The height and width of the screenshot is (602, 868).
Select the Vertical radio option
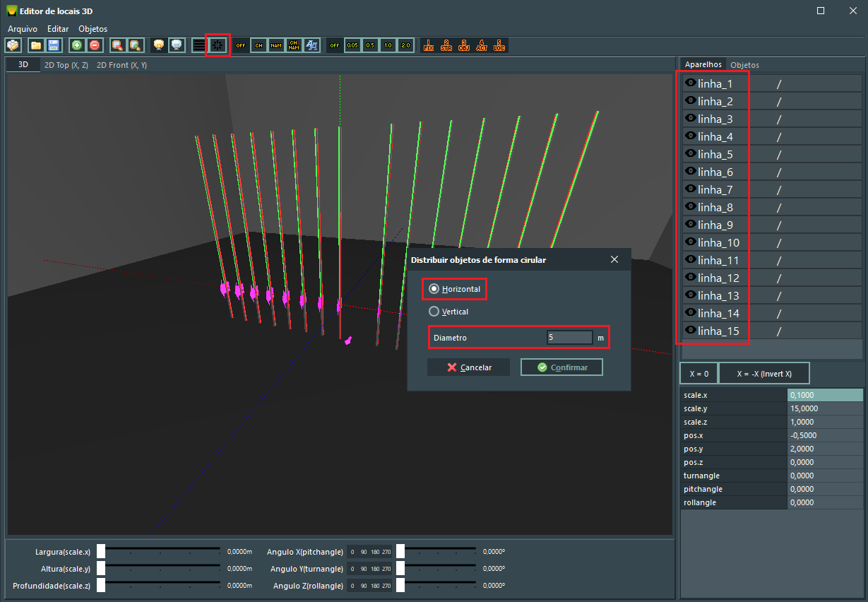(x=434, y=312)
